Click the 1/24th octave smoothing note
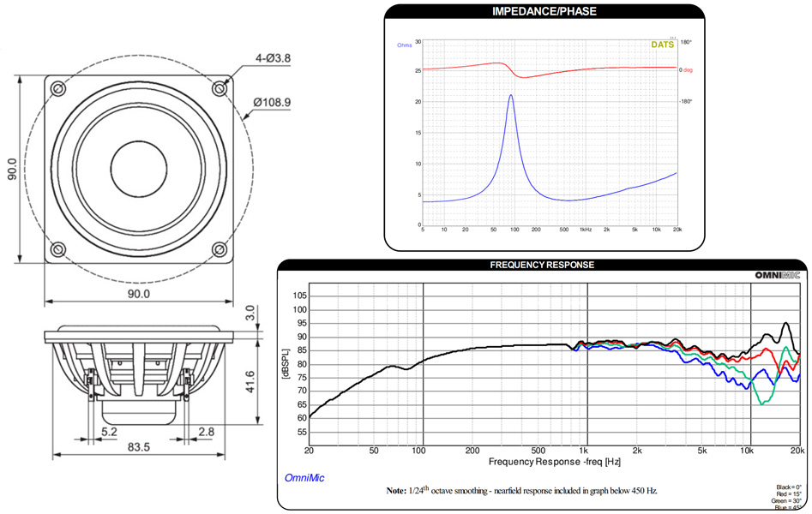 click(x=521, y=490)
